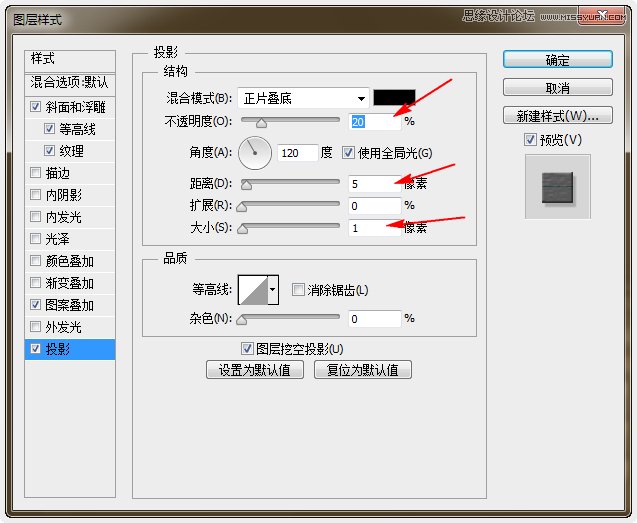
Task: Close the 图层样式 dialog
Action: click(x=602, y=16)
